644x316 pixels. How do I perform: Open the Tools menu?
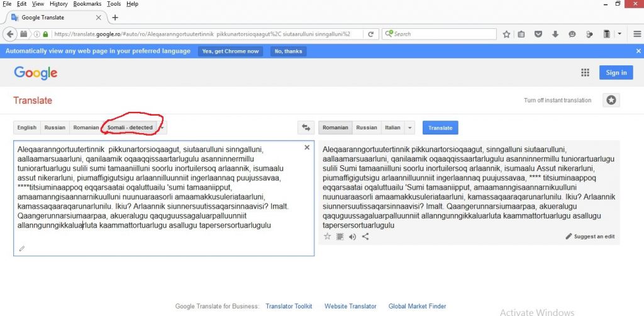click(114, 4)
